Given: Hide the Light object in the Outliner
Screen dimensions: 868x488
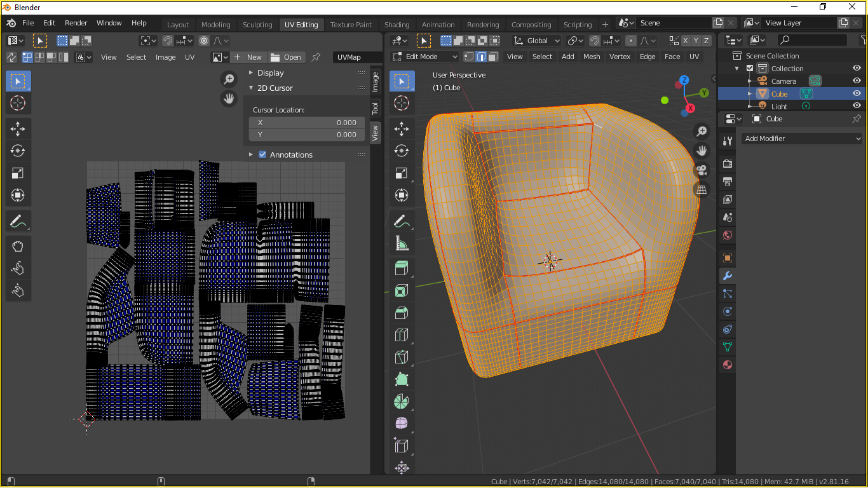Looking at the screenshot, I should pos(856,106).
